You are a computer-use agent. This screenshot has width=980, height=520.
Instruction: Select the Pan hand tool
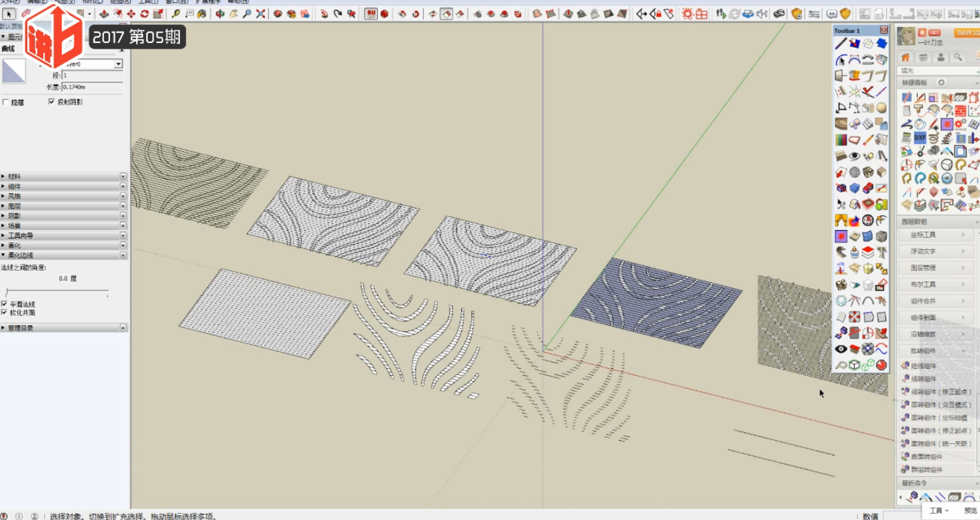pyautogui.click(x=233, y=14)
